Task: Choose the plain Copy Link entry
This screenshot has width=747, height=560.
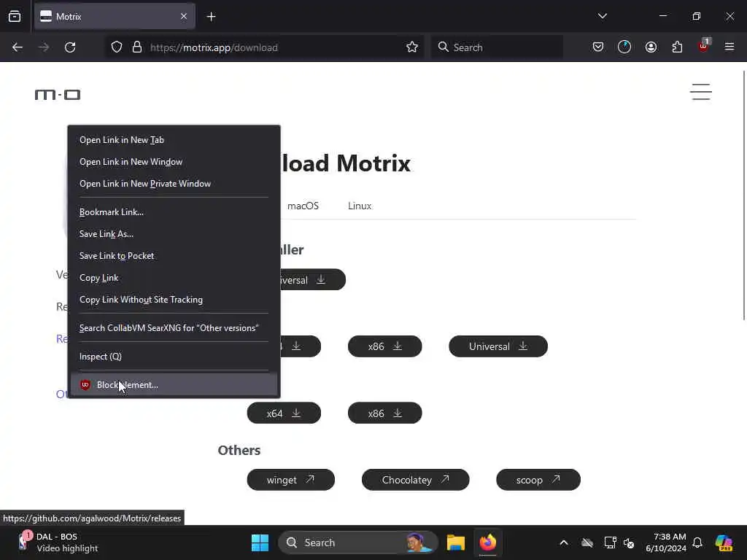Action: [x=174, y=278]
